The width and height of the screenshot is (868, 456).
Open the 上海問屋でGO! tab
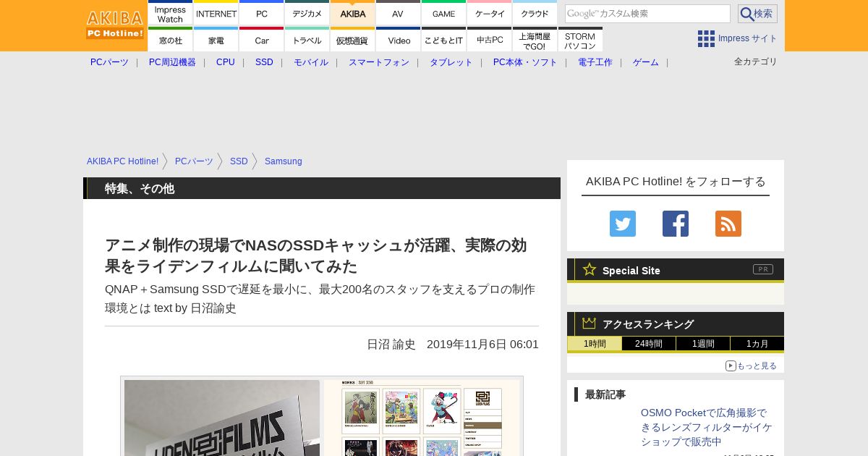tap(535, 40)
